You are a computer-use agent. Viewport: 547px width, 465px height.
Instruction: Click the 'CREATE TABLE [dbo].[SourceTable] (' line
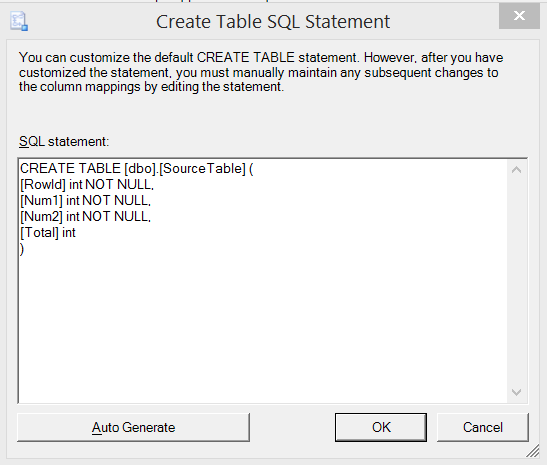(137, 168)
